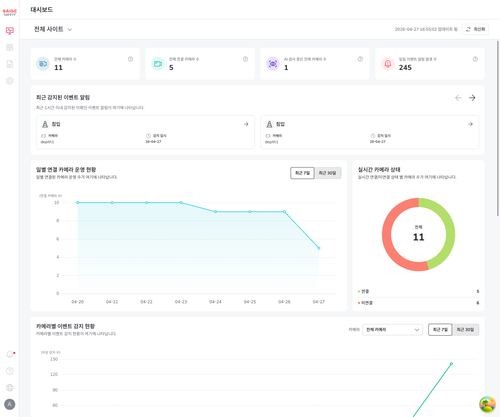The height and width of the screenshot is (417, 500).
Task: Click the 미연결 legend row showing 6
Action: tap(418, 303)
